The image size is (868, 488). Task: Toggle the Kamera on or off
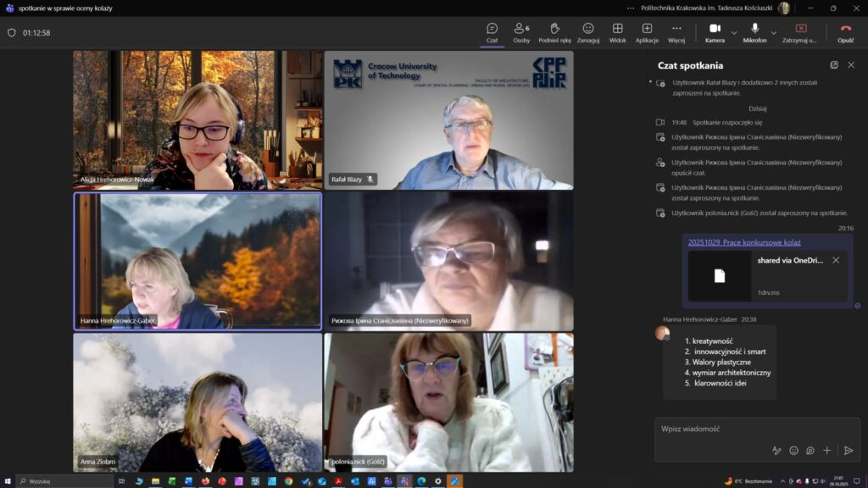click(x=715, y=32)
